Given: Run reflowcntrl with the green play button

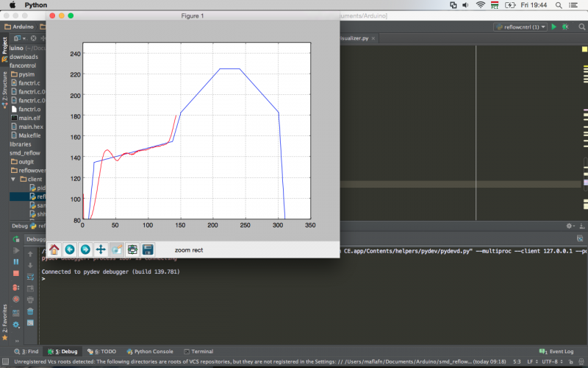Looking at the screenshot, I should point(554,27).
